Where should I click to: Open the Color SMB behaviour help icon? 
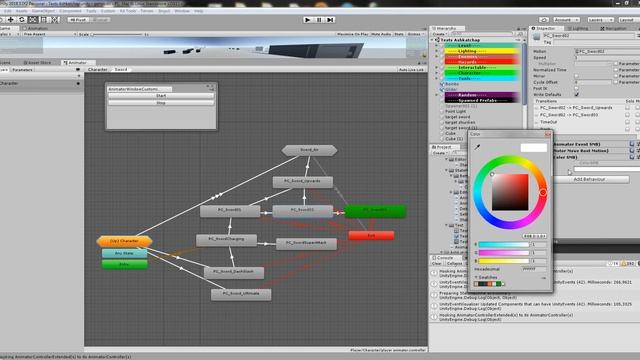coord(632,157)
